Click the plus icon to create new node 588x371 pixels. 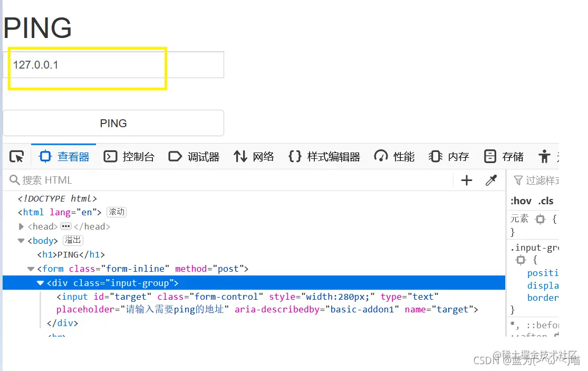(x=467, y=180)
